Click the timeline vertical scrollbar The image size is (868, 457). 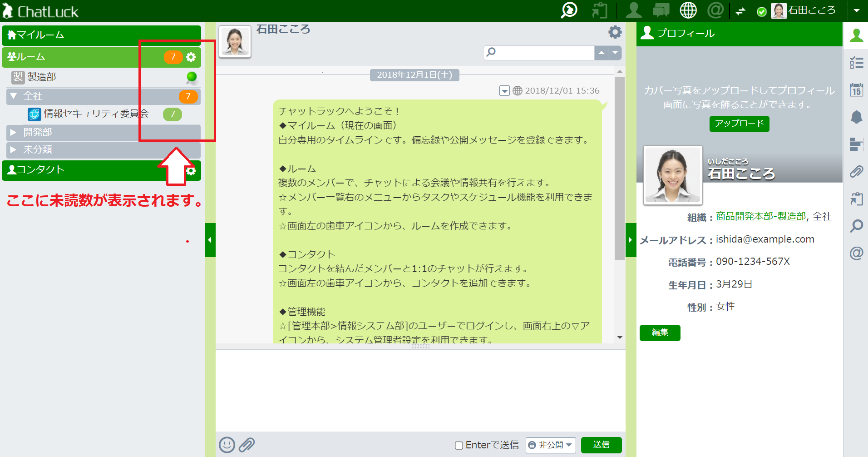point(620,168)
